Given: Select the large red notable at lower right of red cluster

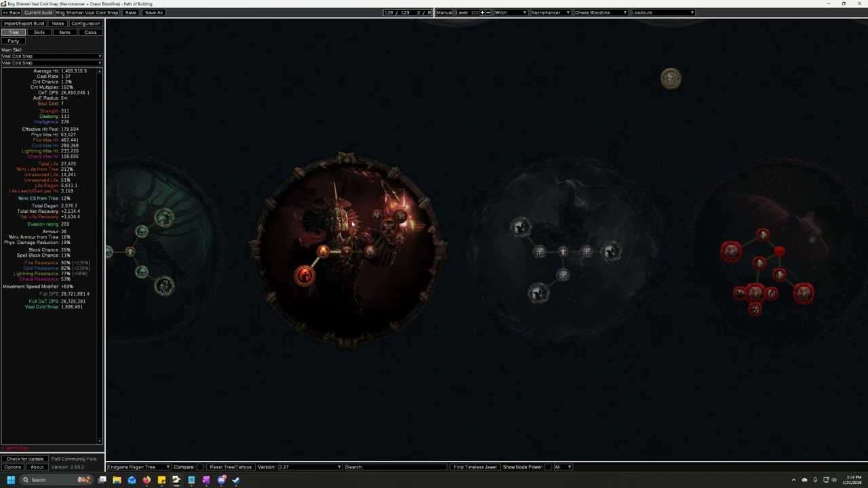Looking at the screenshot, I should click(x=804, y=293).
